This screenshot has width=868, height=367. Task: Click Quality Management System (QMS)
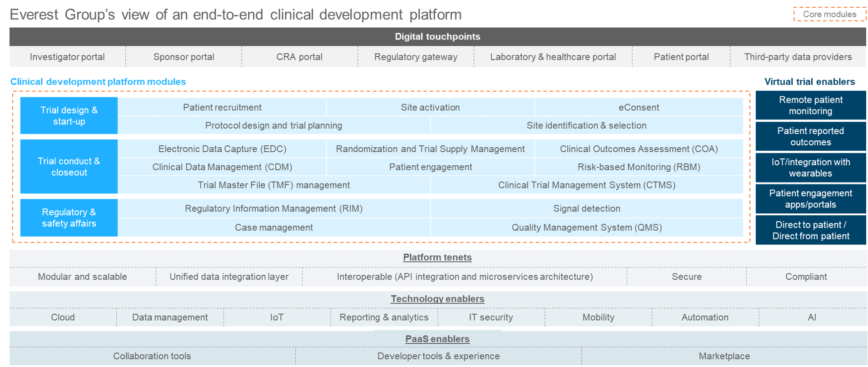[586, 228]
